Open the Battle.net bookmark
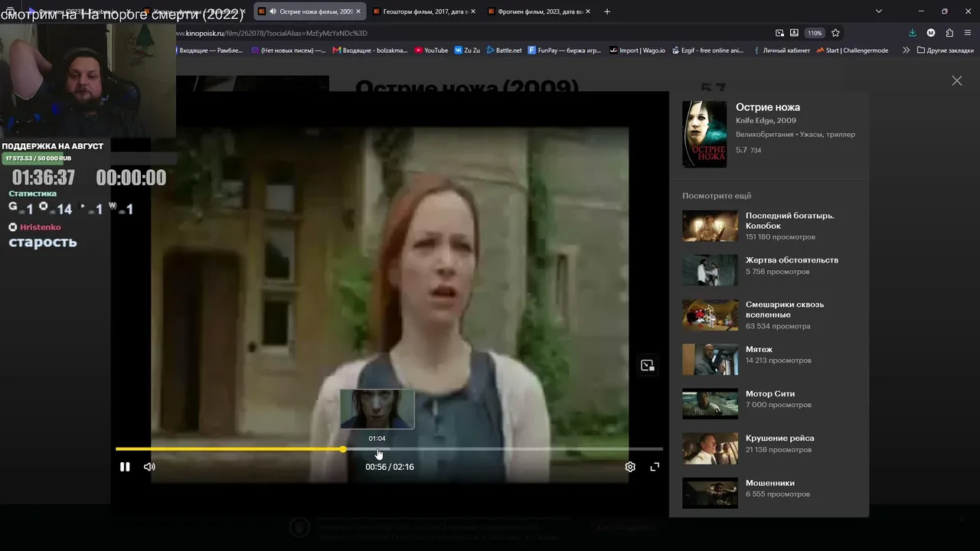 click(504, 51)
